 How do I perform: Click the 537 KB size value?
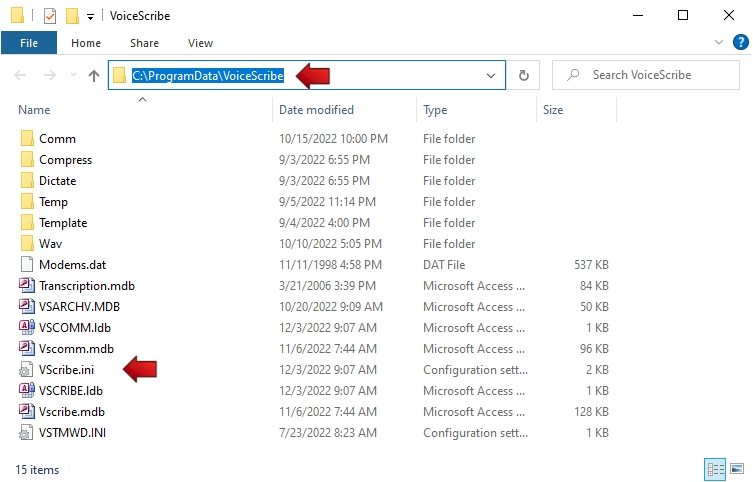tap(592, 265)
